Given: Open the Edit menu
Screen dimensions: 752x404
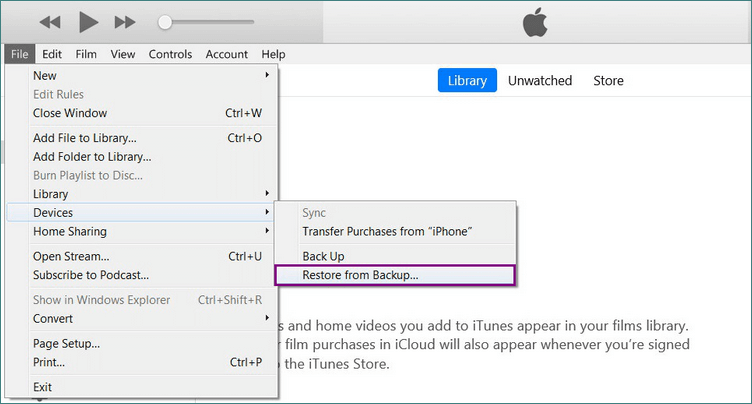Looking at the screenshot, I should [x=52, y=54].
